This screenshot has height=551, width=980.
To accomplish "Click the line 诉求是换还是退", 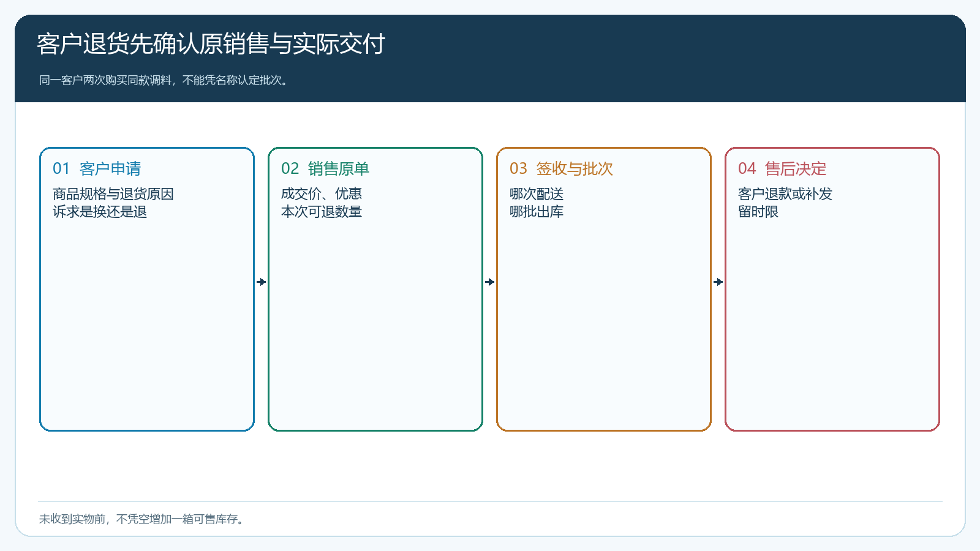I will (x=100, y=212).
